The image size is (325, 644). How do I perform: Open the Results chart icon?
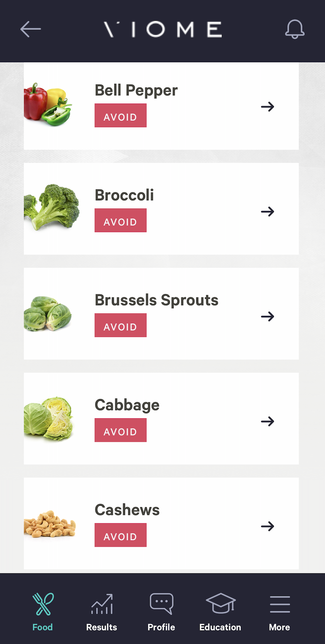[x=102, y=604]
